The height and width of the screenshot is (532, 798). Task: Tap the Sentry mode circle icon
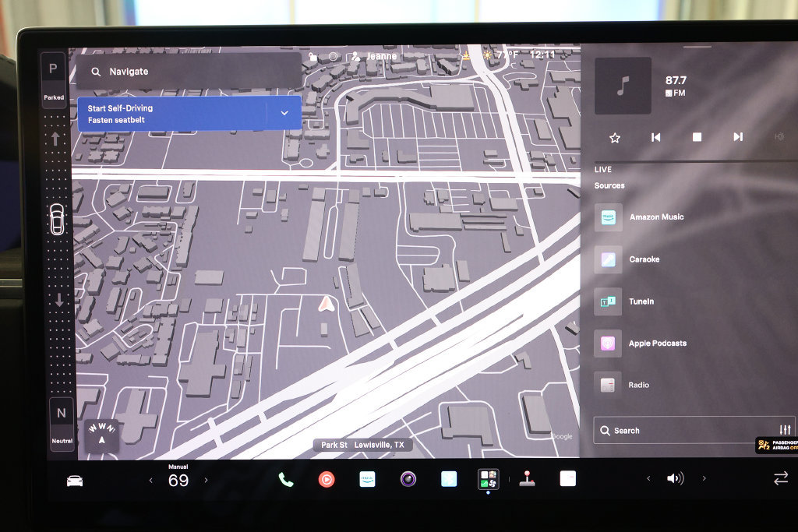(x=333, y=56)
